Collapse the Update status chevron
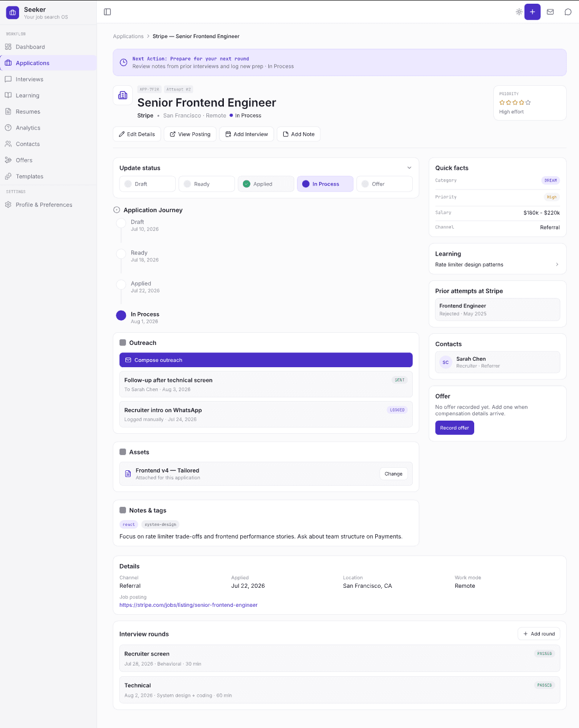579x728 pixels. click(x=409, y=168)
